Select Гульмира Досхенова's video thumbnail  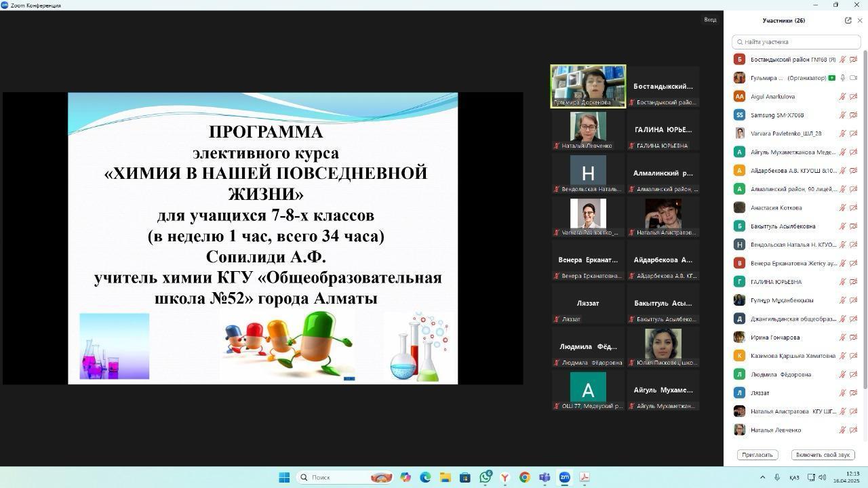tap(588, 86)
